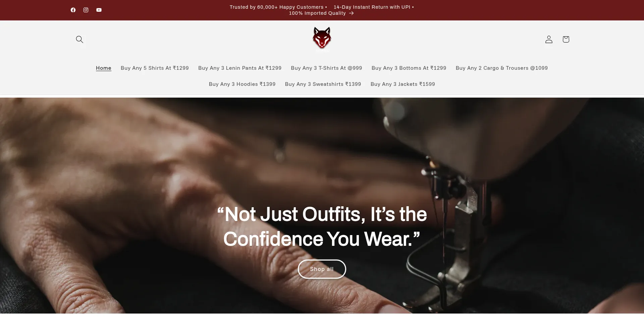Screen dimensions: 644x333
Task: Go to Buy Any 3 T-Shirts At @999
Action: pyautogui.click(x=326, y=68)
